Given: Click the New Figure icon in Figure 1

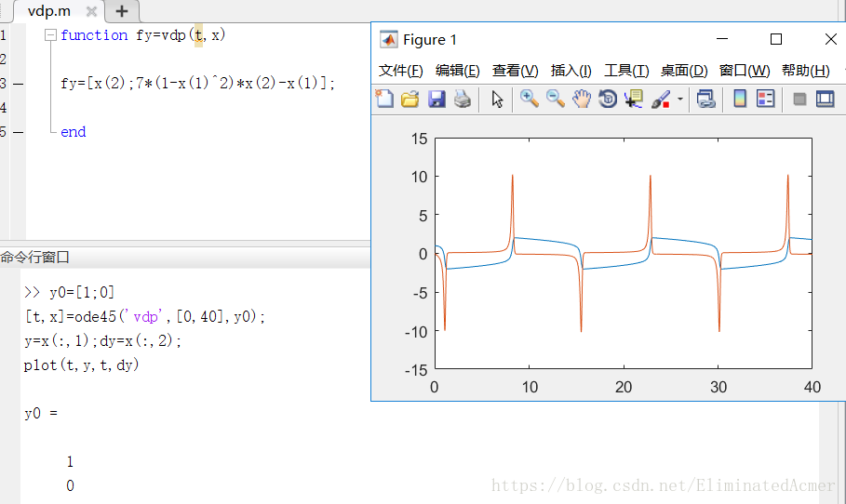Looking at the screenshot, I should click(x=384, y=99).
